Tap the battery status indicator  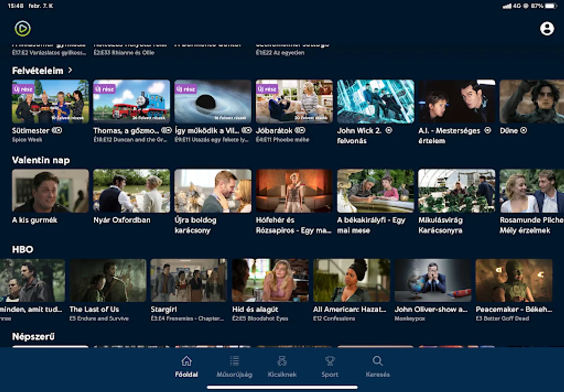[x=550, y=6]
